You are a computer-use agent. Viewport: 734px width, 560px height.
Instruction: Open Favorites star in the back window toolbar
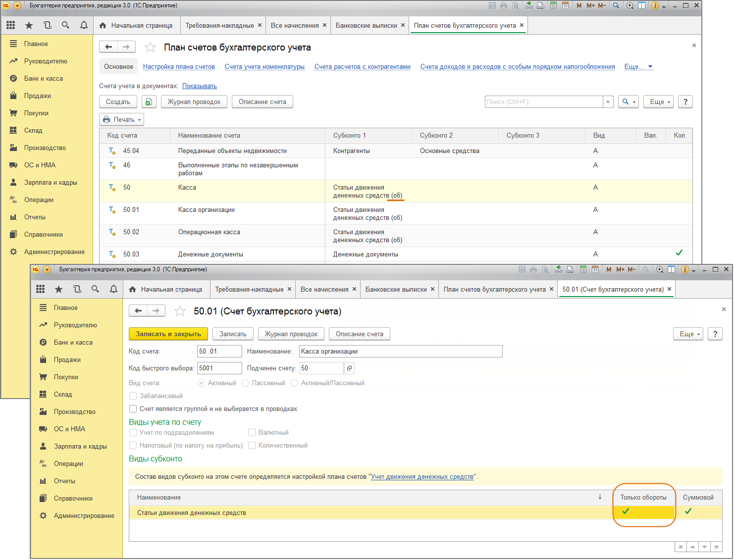(x=29, y=25)
